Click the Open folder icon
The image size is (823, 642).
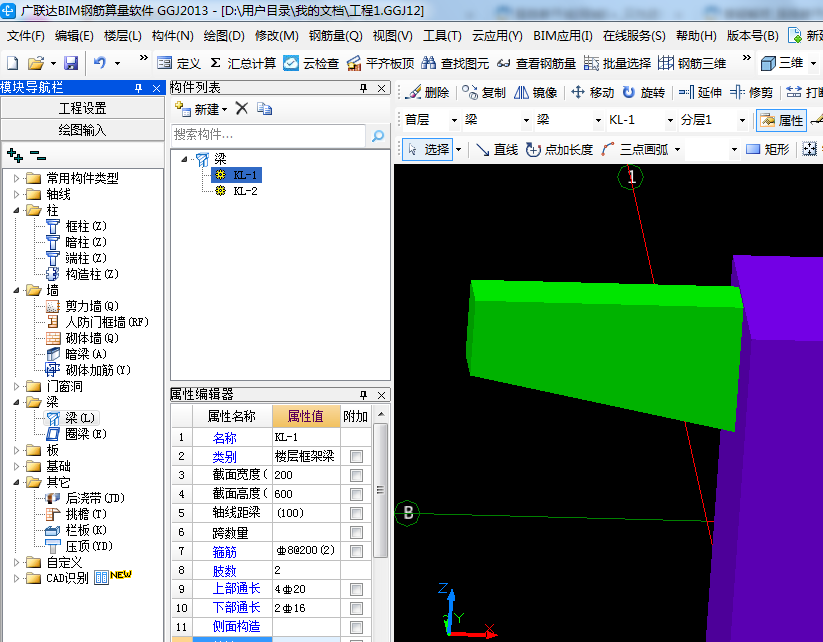coord(36,64)
